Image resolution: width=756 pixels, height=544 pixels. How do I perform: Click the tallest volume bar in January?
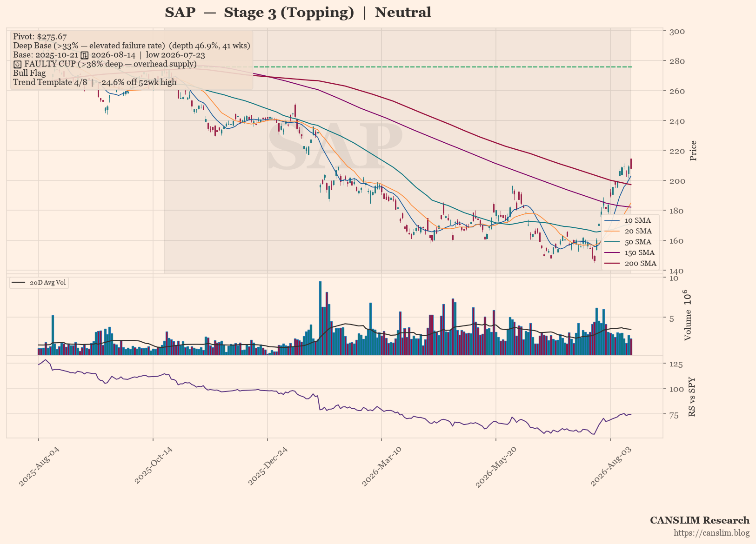click(x=320, y=318)
